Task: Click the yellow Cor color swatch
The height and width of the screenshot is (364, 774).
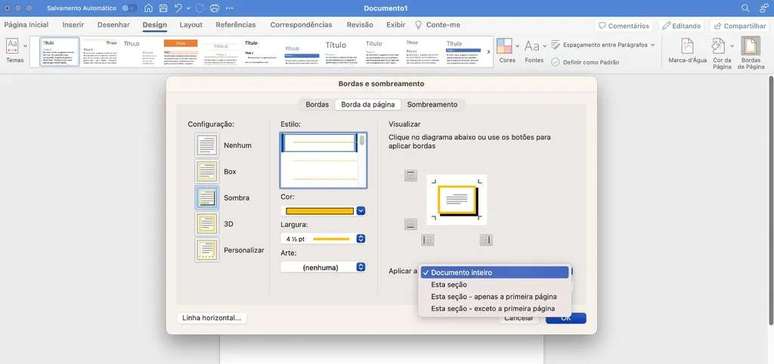Action: (x=320, y=211)
